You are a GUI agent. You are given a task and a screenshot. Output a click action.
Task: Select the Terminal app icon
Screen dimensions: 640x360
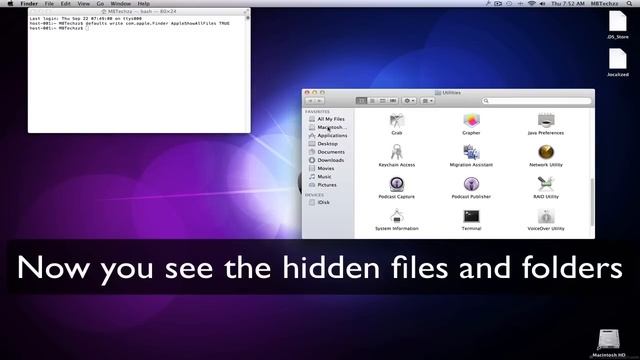471,216
